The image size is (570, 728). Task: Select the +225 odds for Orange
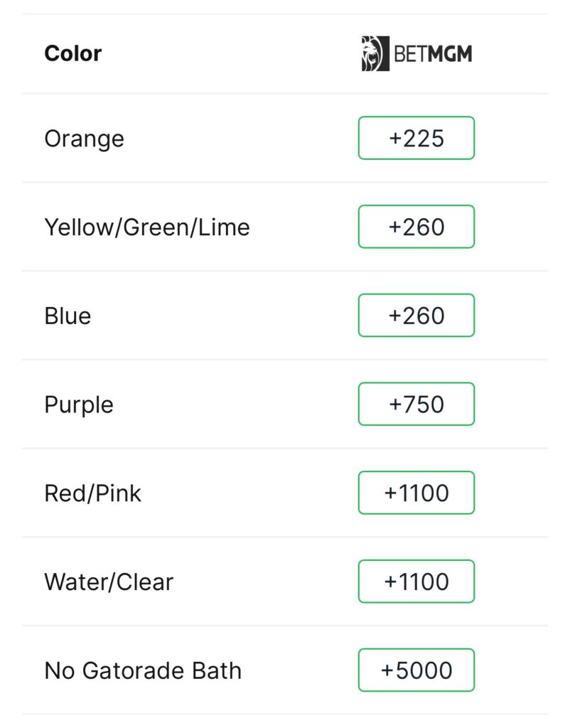tap(416, 138)
